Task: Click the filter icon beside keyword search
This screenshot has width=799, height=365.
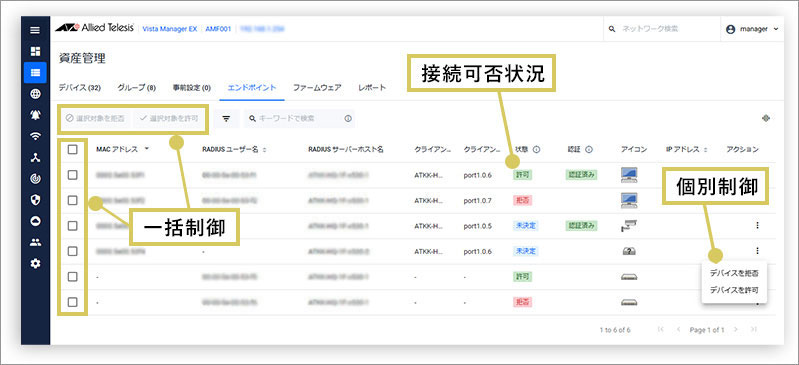Action: click(226, 118)
